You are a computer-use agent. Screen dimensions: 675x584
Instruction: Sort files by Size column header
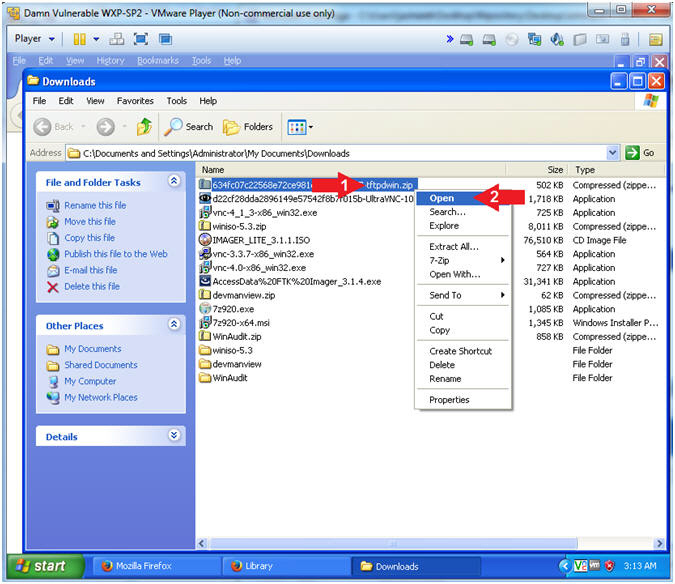(x=537, y=170)
